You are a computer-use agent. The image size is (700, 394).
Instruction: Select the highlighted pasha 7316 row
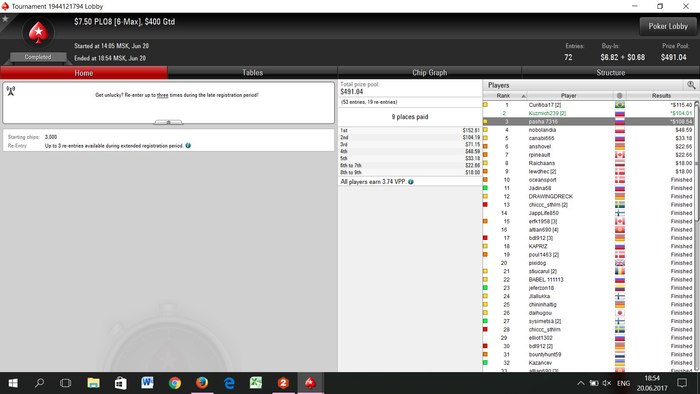pos(588,121)
